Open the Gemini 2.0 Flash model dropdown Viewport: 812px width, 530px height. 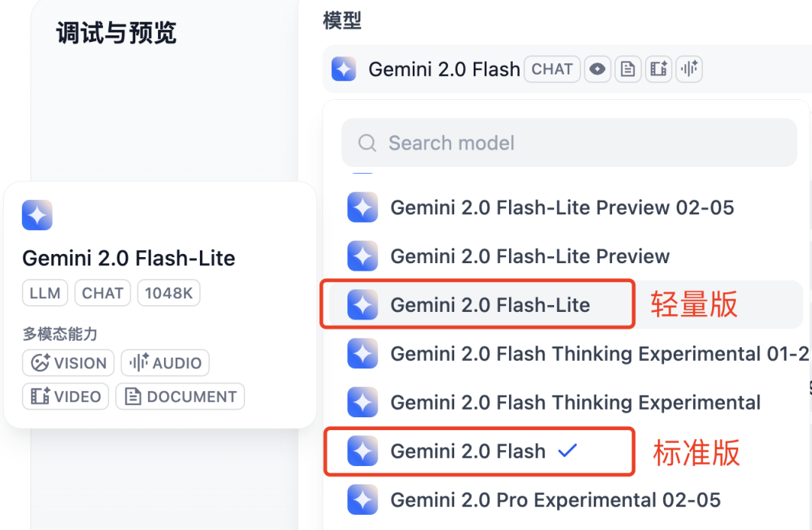(567, 69)
